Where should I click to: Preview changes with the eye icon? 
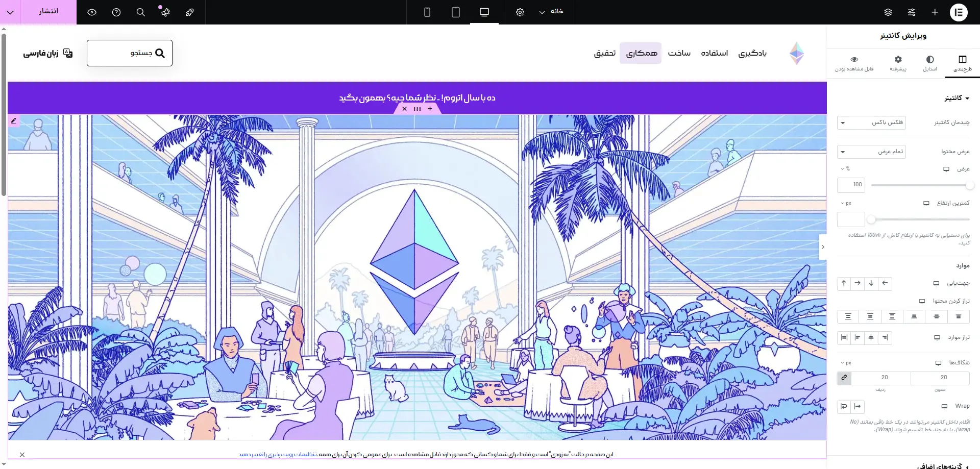click(x=92, y=12)
